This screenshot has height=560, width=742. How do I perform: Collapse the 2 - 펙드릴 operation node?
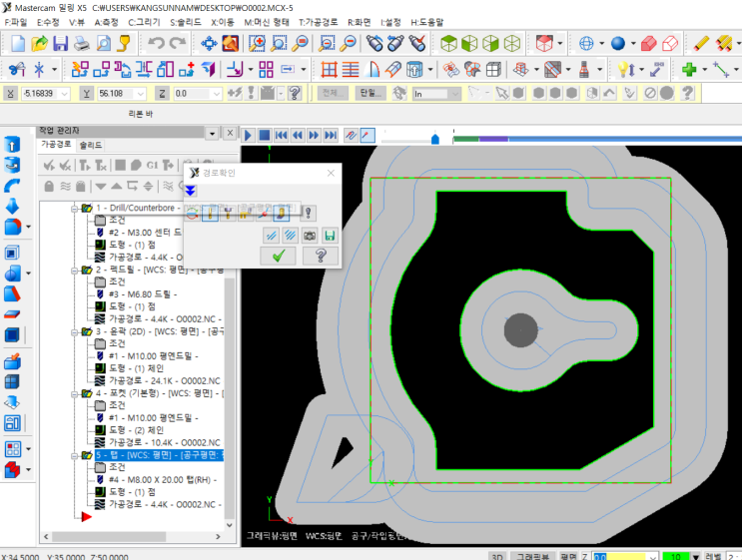tap(75, 270)
